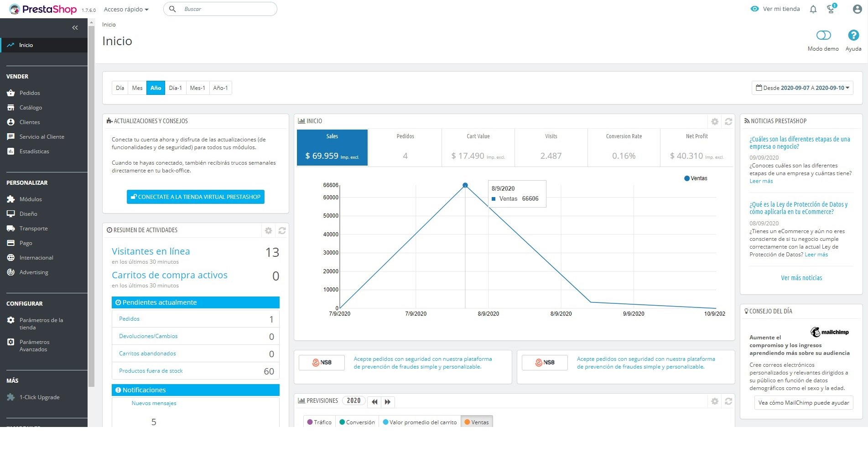Open the date range picker dropdown
Viewport: 868px width, 458px height.
click(802, 88)
